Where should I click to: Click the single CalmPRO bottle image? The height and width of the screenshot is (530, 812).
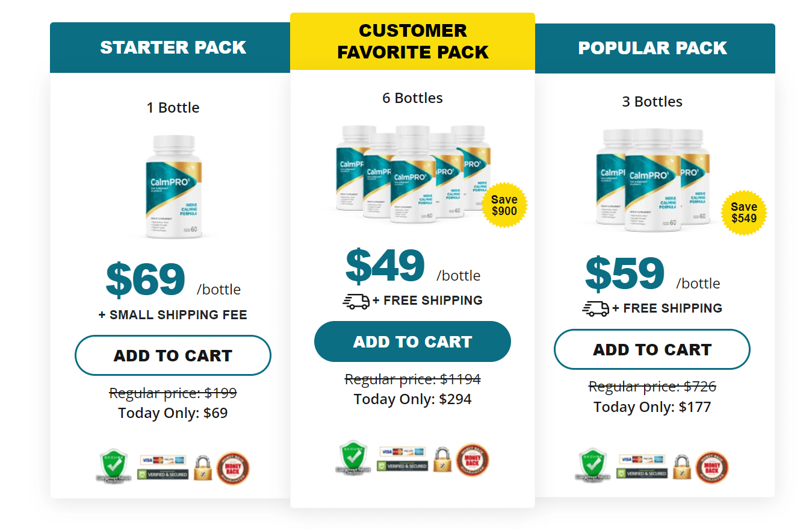click(173, 187)
